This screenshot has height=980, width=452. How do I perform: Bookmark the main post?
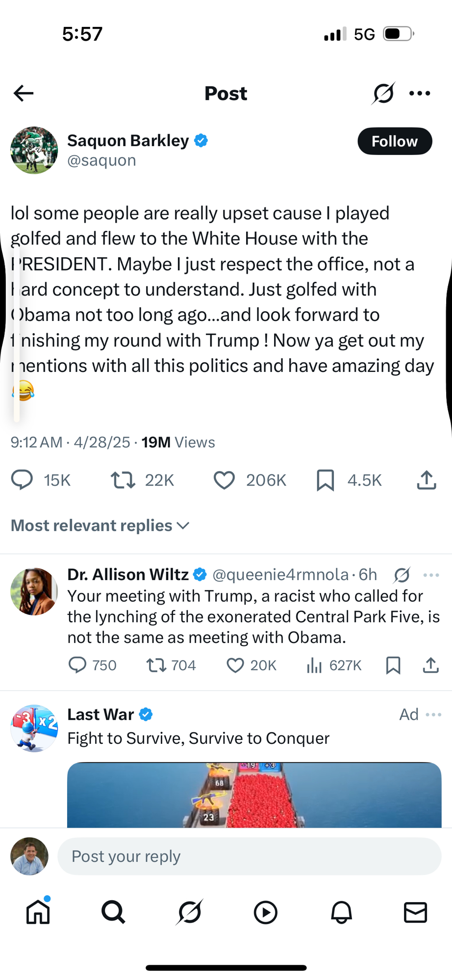click(x=326, y=480)
